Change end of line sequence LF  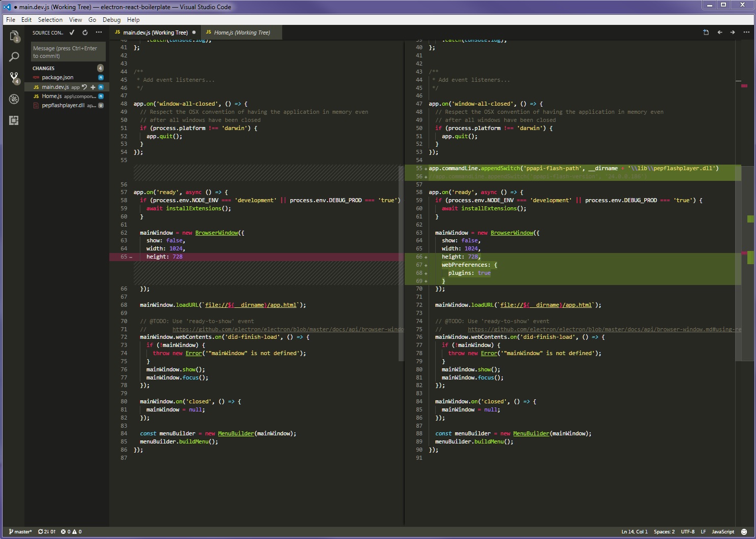(x=703, y=532)
